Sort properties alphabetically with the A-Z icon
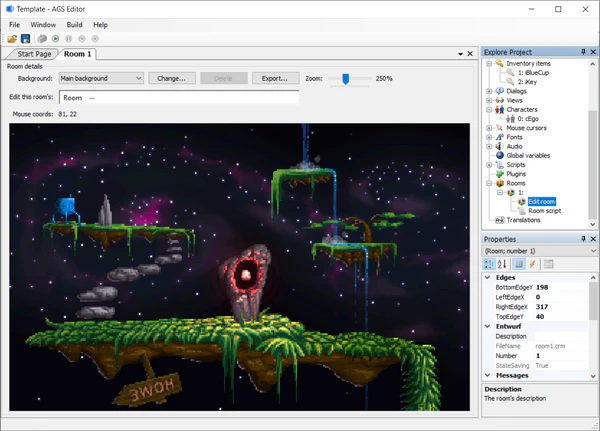 503,264
